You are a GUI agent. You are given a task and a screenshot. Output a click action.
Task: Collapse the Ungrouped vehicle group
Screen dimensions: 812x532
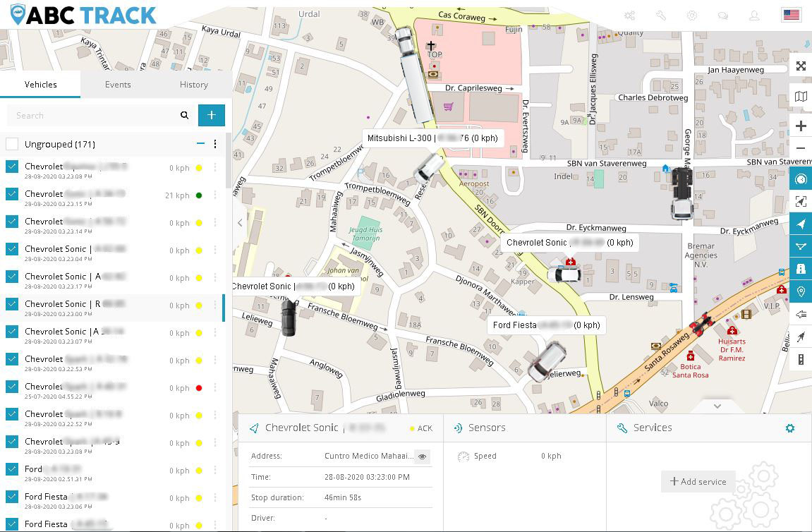[200, 143]
